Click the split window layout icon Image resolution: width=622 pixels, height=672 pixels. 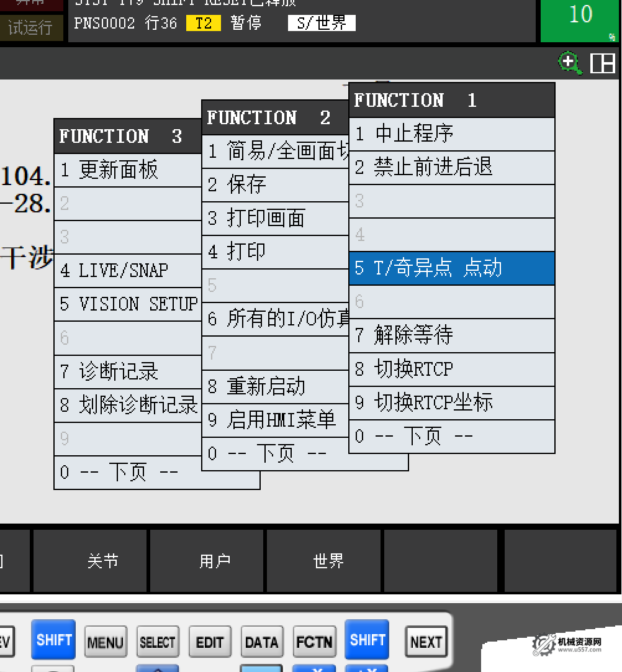coord(602,63)
